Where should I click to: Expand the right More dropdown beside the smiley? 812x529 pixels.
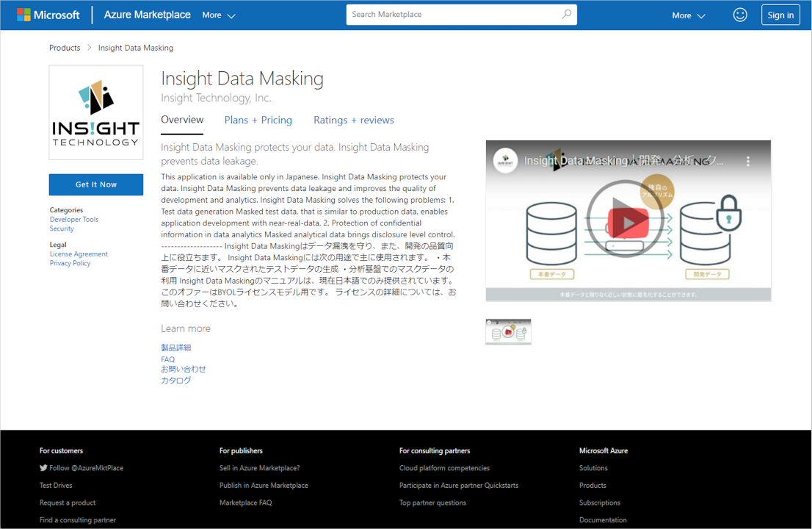(x=688, y=15)
